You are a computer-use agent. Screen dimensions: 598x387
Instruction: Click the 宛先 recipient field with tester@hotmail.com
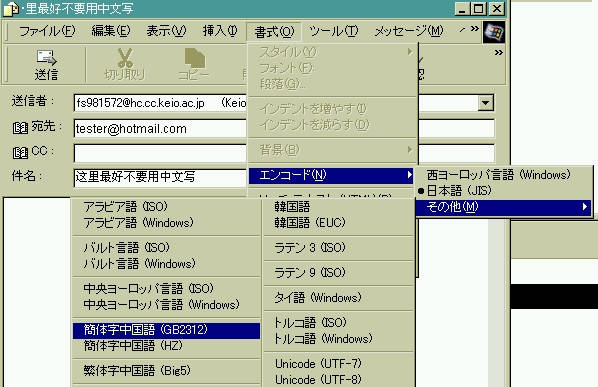[x=160, y=128]
